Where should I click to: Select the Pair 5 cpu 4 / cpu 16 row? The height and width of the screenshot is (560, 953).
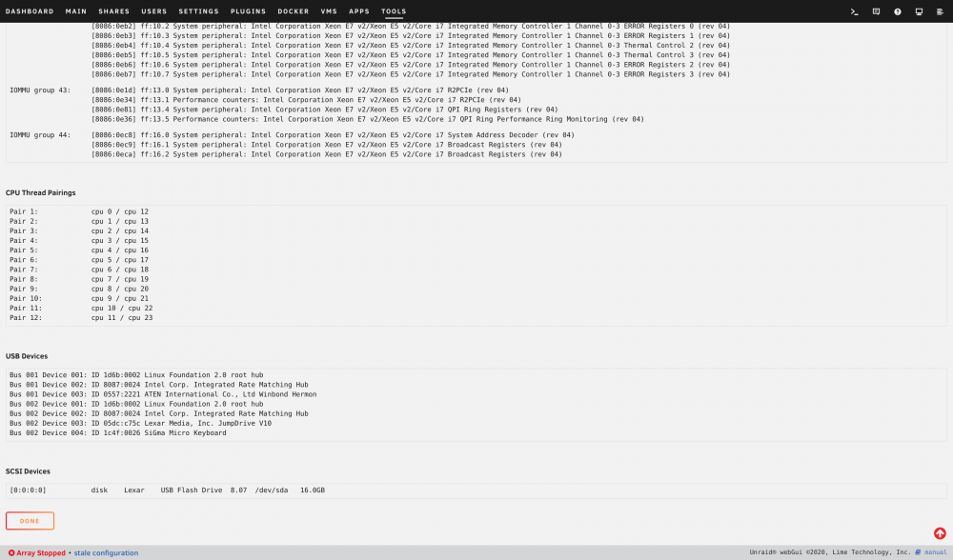tap(79, 250)
